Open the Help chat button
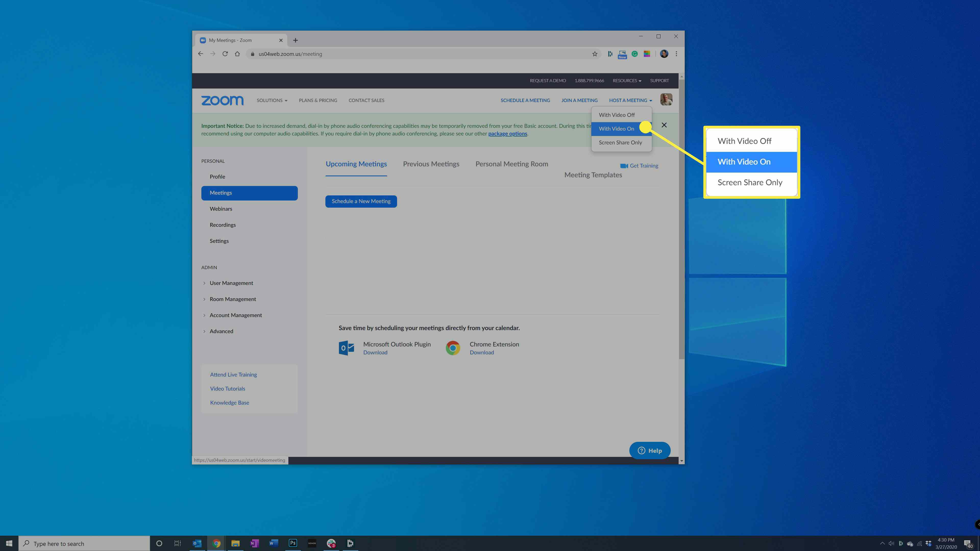The image size is (980, 551). (650, 450)
